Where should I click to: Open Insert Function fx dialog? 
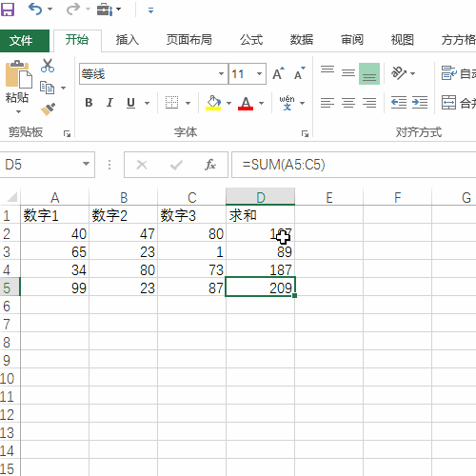click(210, 165)
